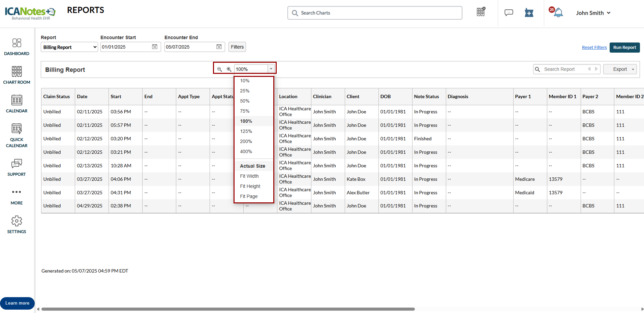644x313 pixels.
Task: Click the Encounter Start date field
Action: click(130, 47)
